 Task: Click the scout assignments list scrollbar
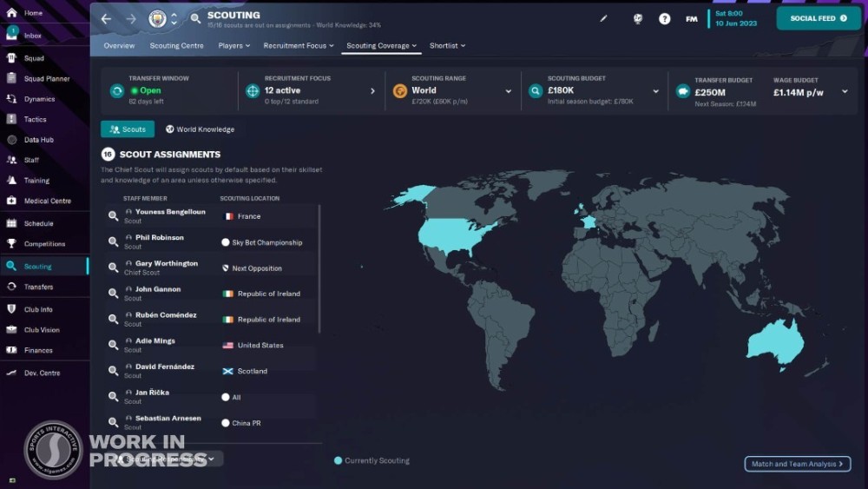coord(319,269)
